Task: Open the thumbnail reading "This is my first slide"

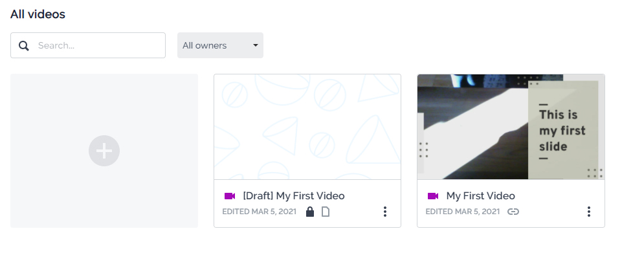Action: pos(511,127)
